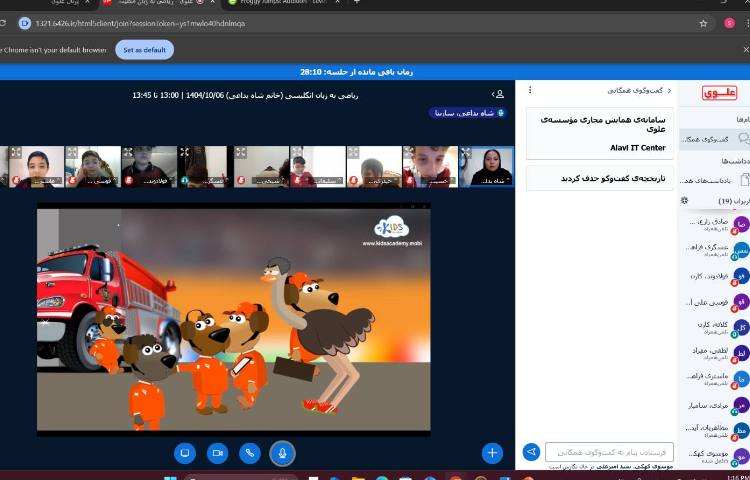Toggle the user list panel icon
This screenshot has width=750, height=480.
[x=497, y=94]
